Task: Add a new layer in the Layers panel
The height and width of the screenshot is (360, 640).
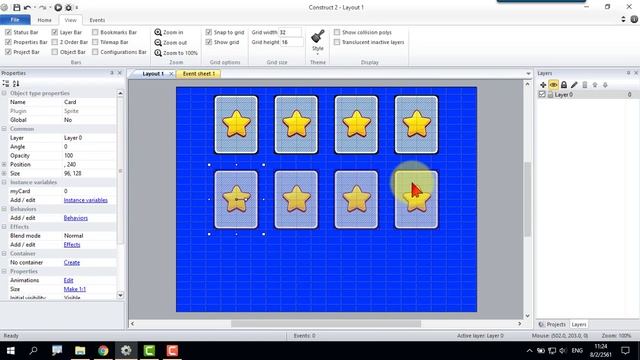Action: [x=543, y=85]
